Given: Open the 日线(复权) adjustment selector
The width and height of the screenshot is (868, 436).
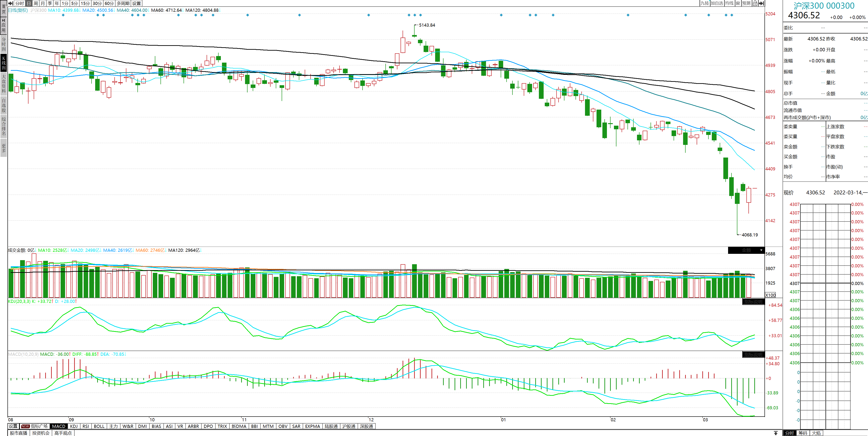Looking at the screenshot, I should click(x=18, y=10).
